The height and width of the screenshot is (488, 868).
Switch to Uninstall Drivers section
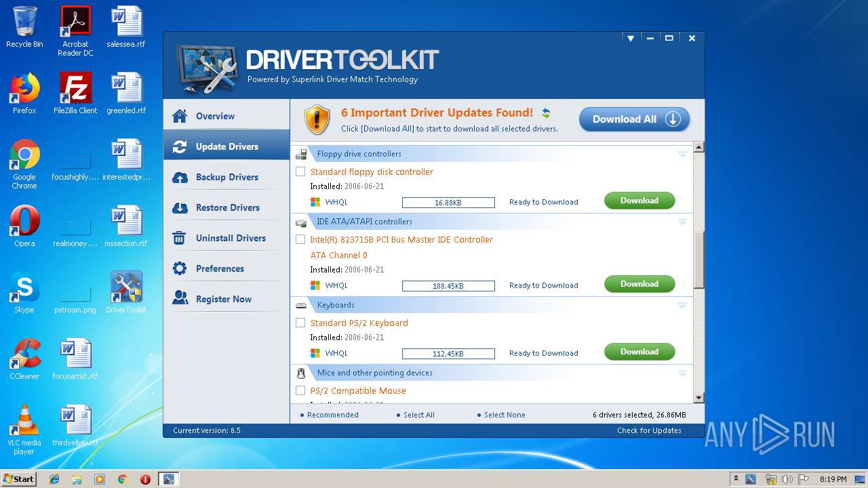point(226,238)
